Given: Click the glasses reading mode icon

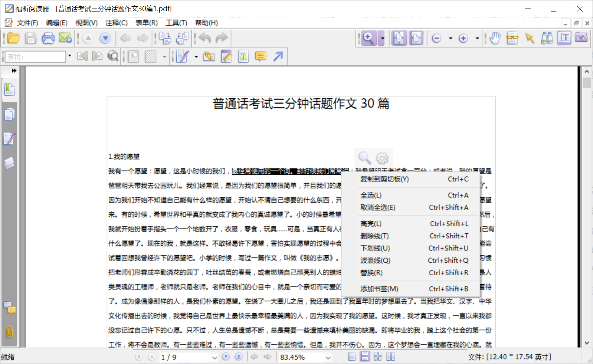Looking at the screenshot, I should [512, 38].
